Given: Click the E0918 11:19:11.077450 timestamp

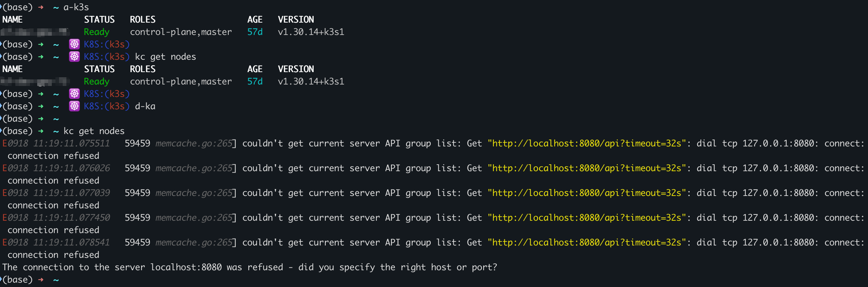Looking at the screenshot, I should coord(56,217).
